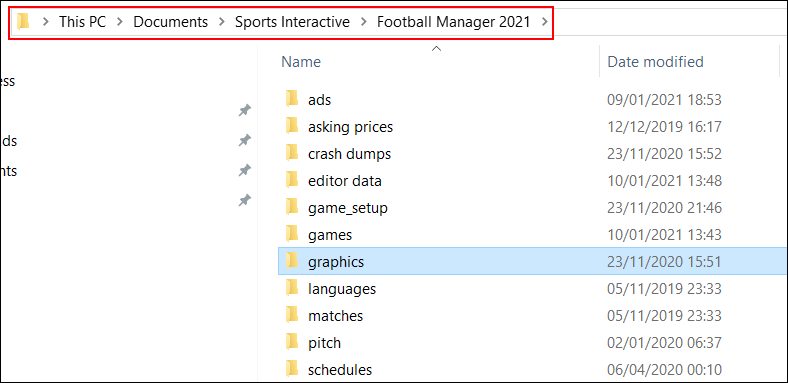
Task: Click date 05/11/2019 23:33 of languages
Action: tap(664, 289)
